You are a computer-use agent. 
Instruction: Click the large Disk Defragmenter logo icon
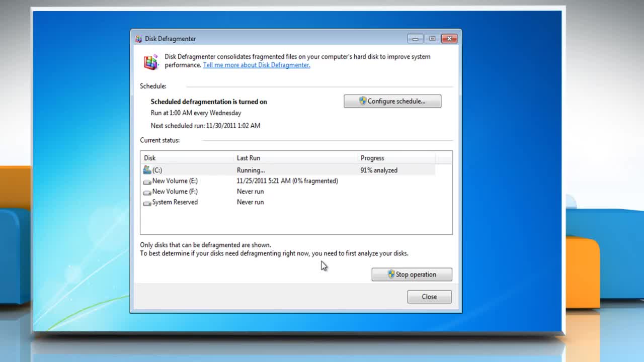(x=150, y=62)
